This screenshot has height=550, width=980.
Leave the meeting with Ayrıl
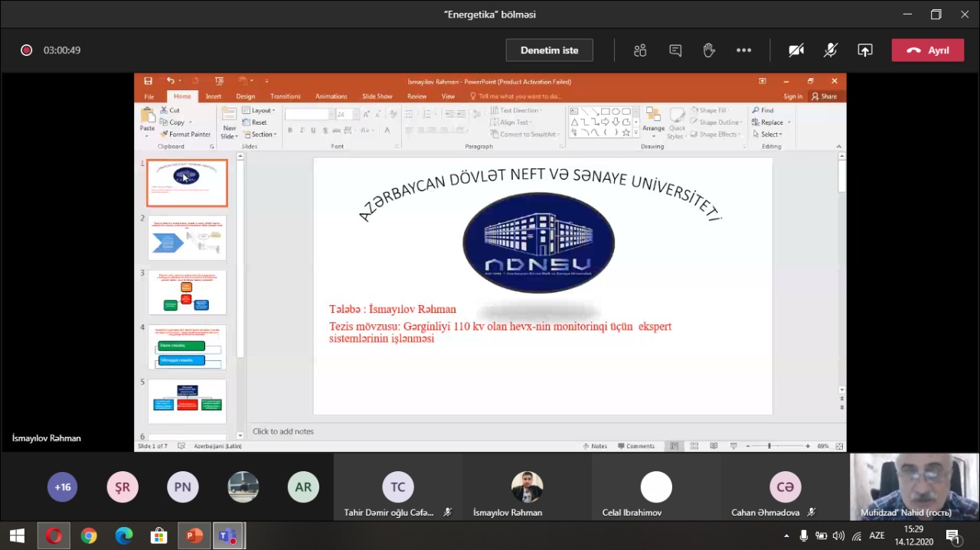point(928,50)
